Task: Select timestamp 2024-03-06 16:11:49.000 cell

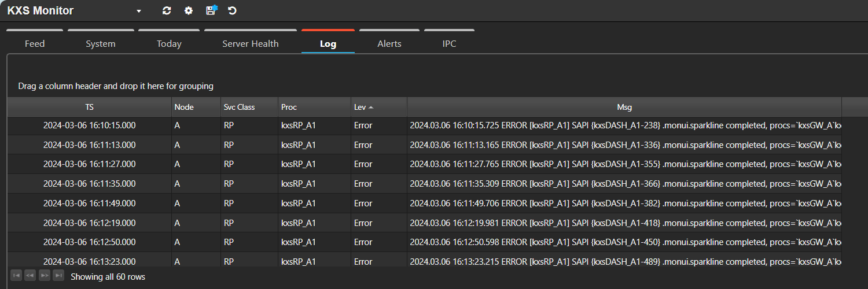Action: pyautogui.click(x=89, y=203)
